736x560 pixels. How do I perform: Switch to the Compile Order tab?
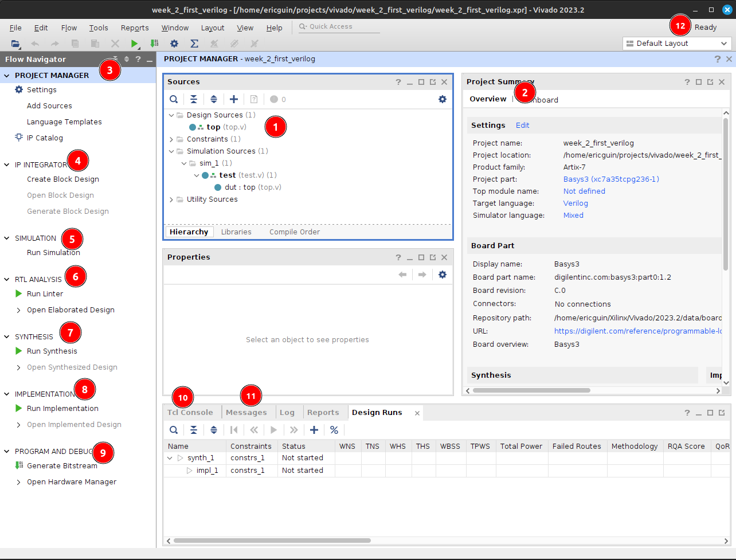coord(295,232)
